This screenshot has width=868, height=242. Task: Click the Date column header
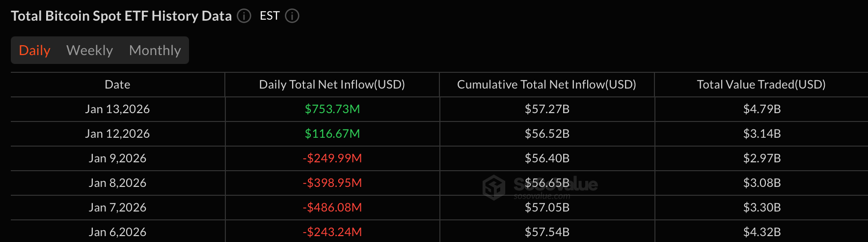117,85
